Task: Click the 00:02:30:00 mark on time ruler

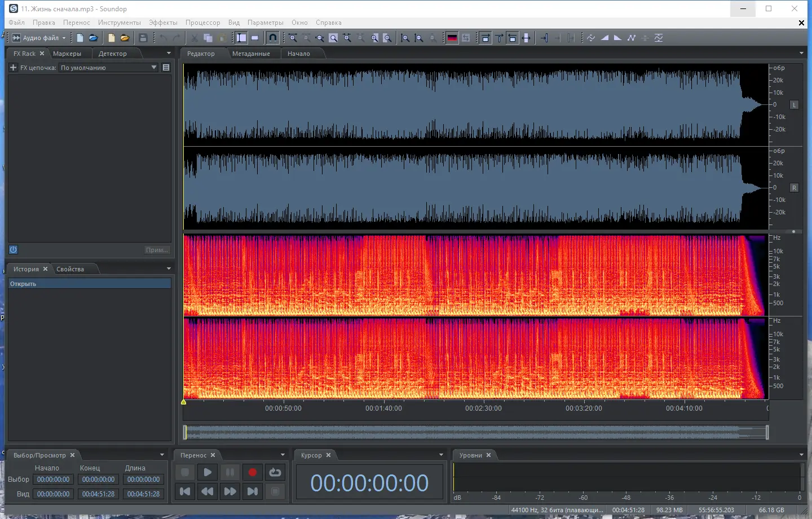Action: (x=483, y=408)
